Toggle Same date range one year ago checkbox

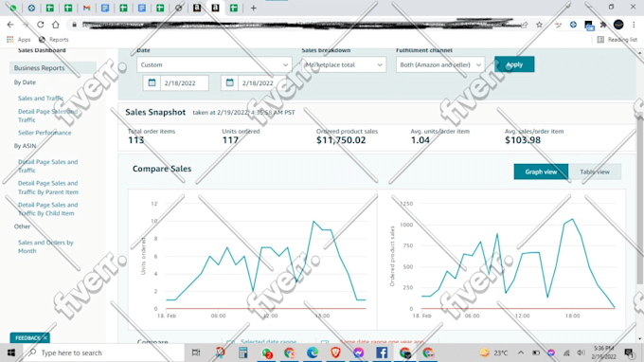click(325, 341)
